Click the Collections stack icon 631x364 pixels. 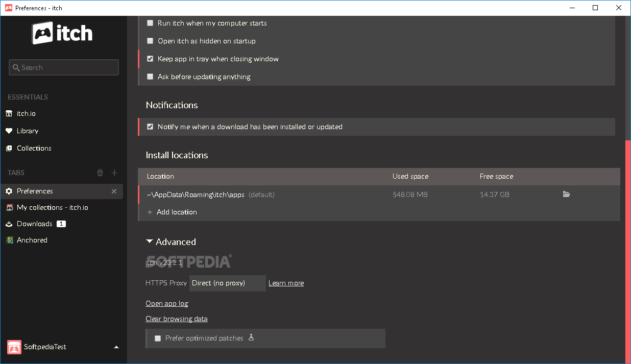(x=9, y=148)
